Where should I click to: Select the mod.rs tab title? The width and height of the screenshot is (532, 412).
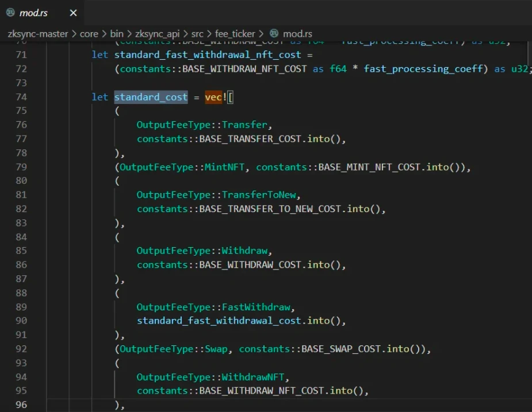[35, 13]
